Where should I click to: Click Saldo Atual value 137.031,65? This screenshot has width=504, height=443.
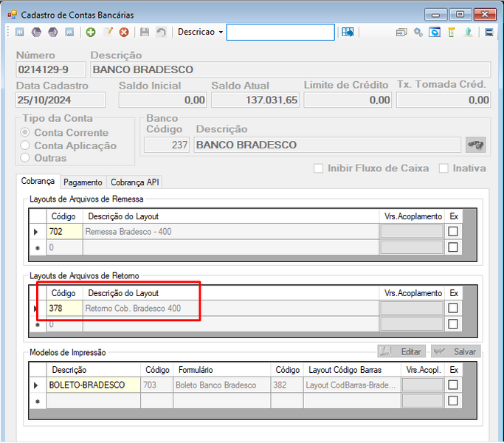point(255,100)
